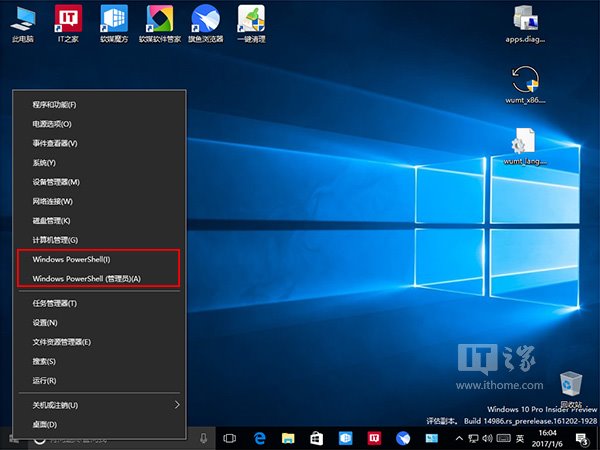Open the network icon in system tray
Image resolution: width=600 pixels, height=450 pixels.
473,438
